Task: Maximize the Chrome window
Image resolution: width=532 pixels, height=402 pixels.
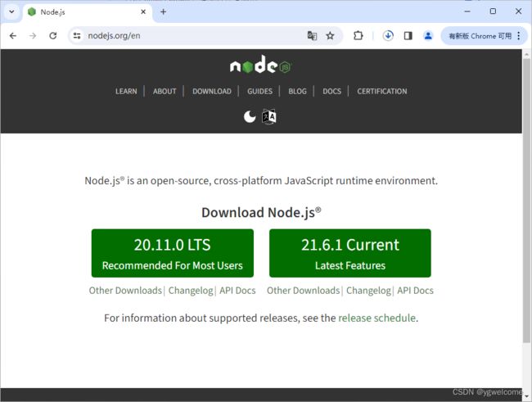Action: 493,11
